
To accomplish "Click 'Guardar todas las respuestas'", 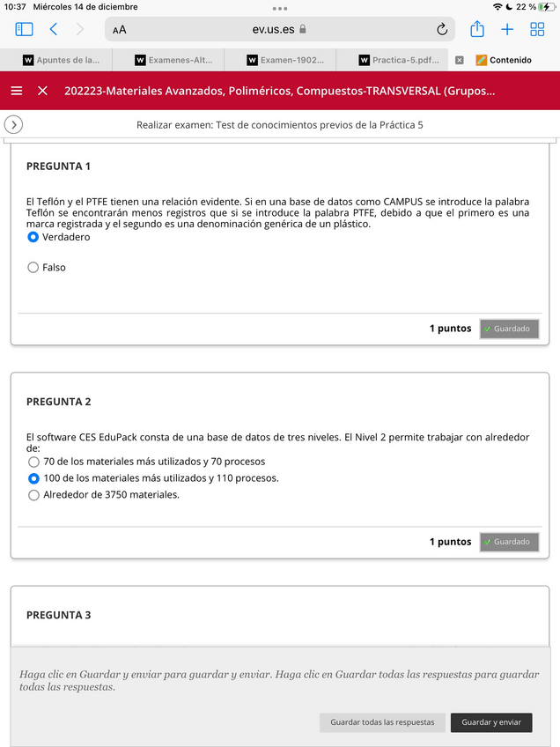I will (x=382, y=722).
